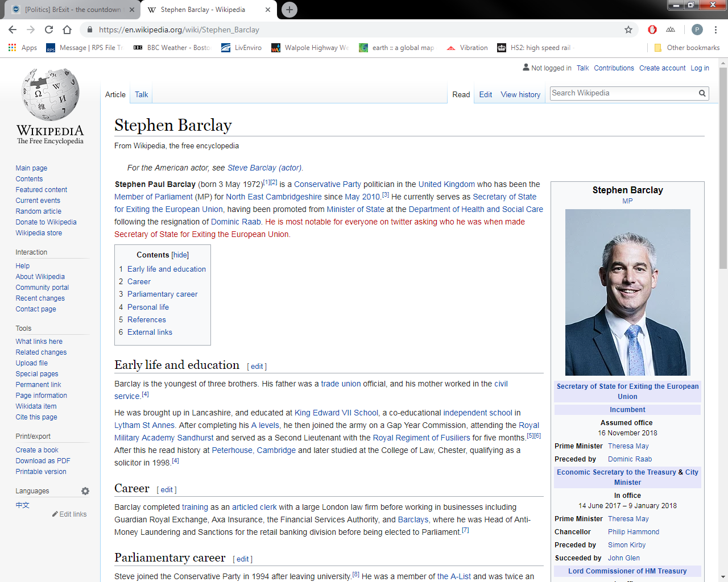Click the page vertical scrollbar thumb
The image size is (728, 582).
[723, 168]
